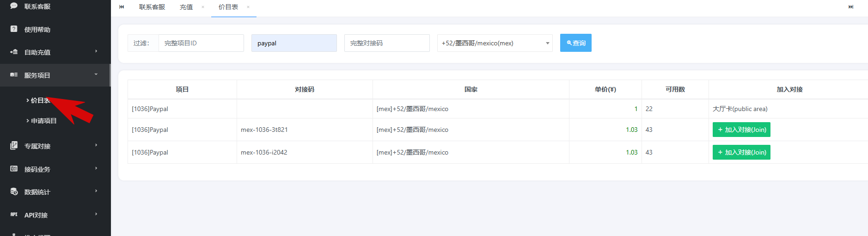This screenshot has width=868, height=236.
Task: Click the 单价(¥) column header
Action: (605, 89)
